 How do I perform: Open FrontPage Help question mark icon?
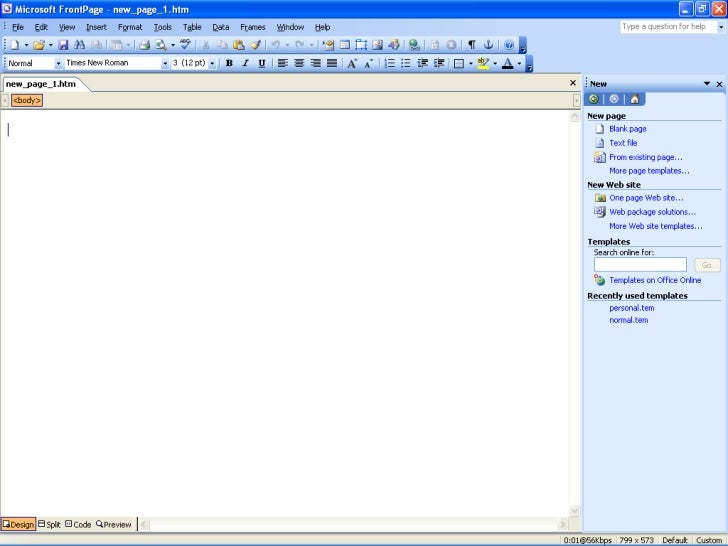tap(509, 45)
